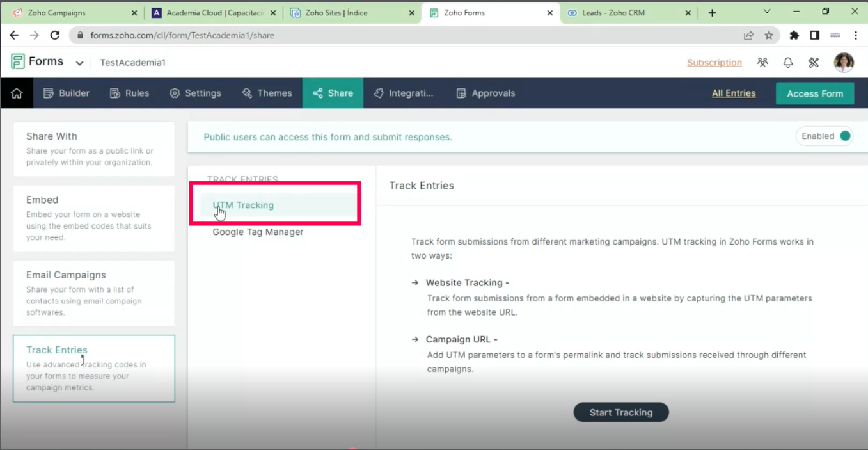Open the tab search chevron in title bar
The width and height of the screenshot is (868, 450).
[767, 12]
